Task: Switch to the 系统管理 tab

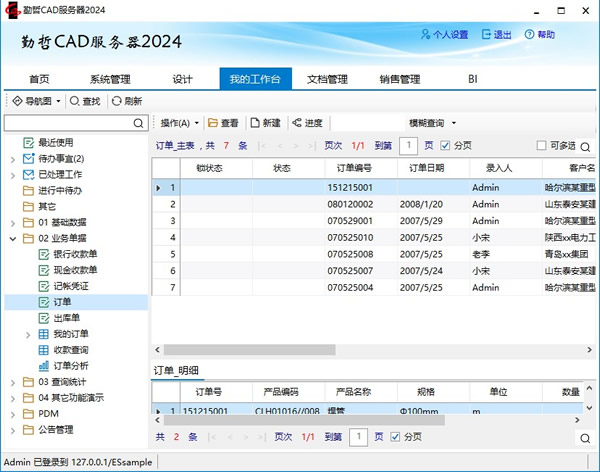Action: coord(110,79)
